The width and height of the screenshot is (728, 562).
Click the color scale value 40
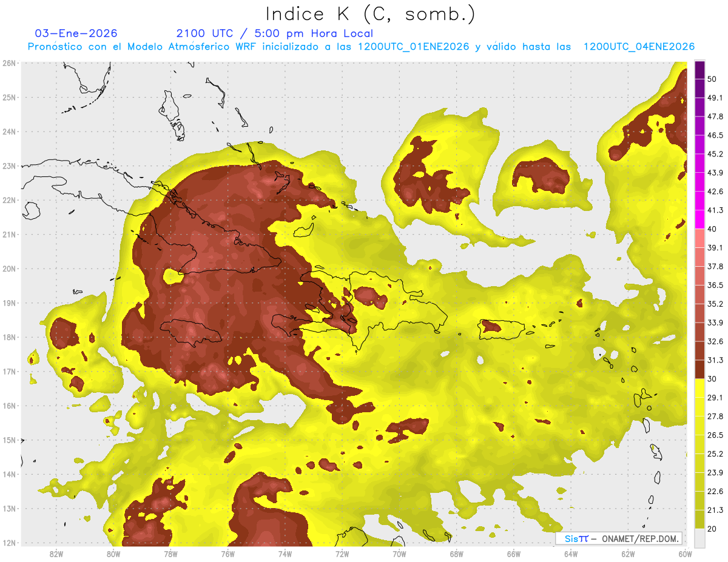point(712,229)
